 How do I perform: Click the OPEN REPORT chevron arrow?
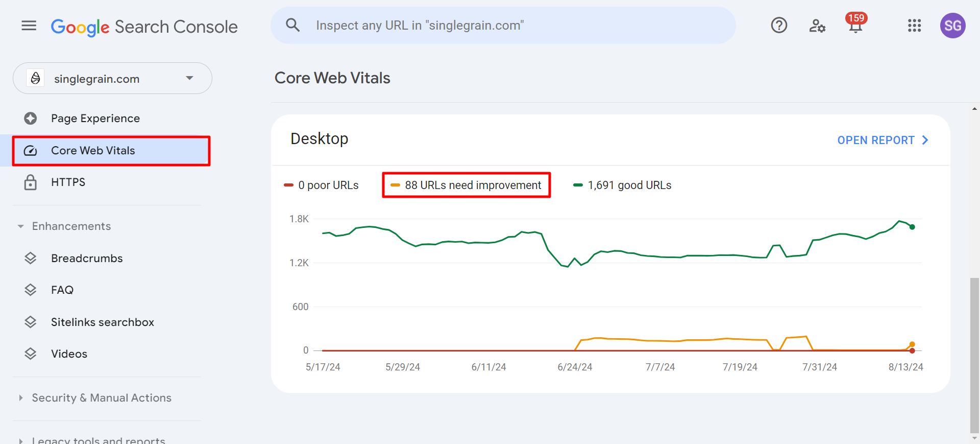pos(925,140)
